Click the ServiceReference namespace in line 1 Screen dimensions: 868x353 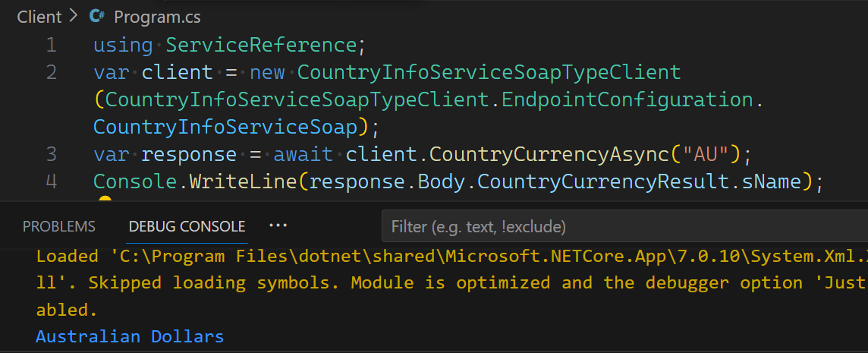tap(261, 45)
